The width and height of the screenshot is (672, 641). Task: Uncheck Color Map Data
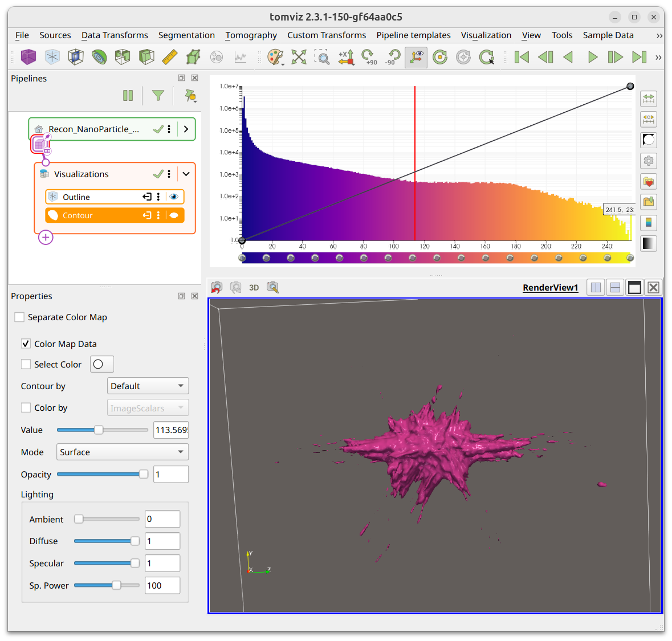pyautogui.click(x=26, y=344)
